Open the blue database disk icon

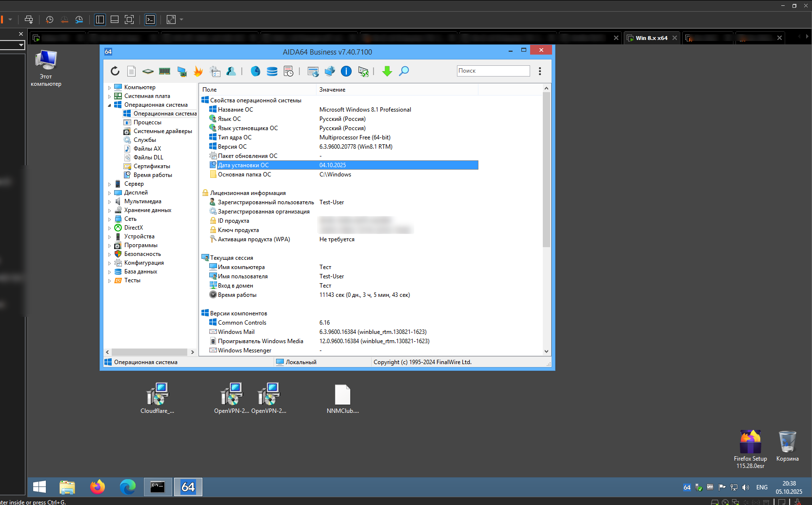[272, 71]
